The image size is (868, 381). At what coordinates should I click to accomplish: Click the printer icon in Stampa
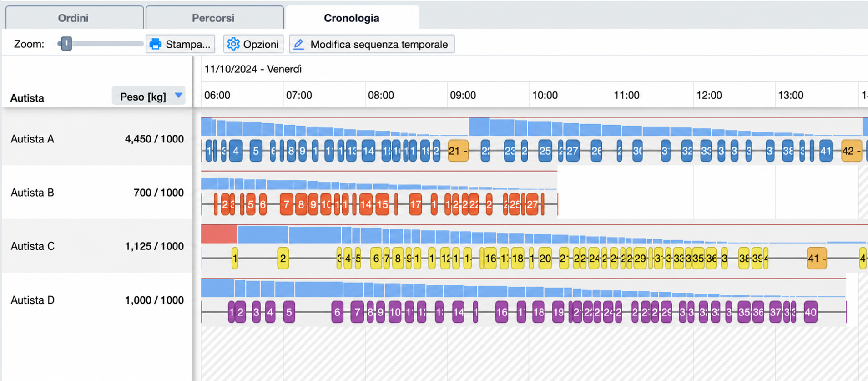click(x=156, y=44)
